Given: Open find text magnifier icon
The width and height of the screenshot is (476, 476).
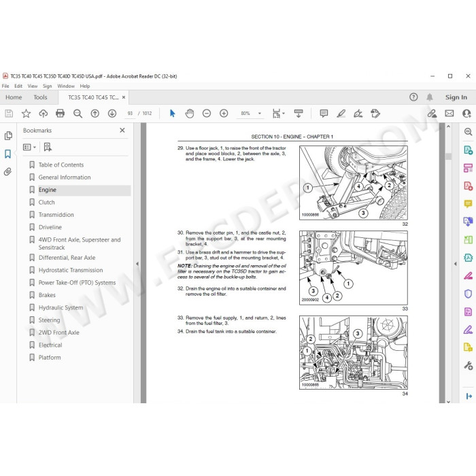Looking at the screenshot, I should click(78, 114).
